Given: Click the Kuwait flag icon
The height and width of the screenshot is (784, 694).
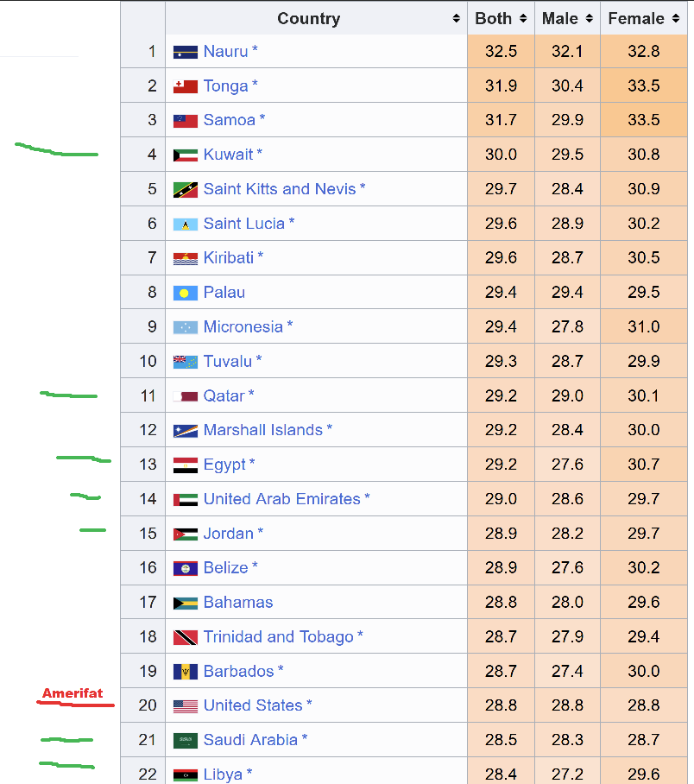Looking at the screenshot, I should [x=185, y=155].
